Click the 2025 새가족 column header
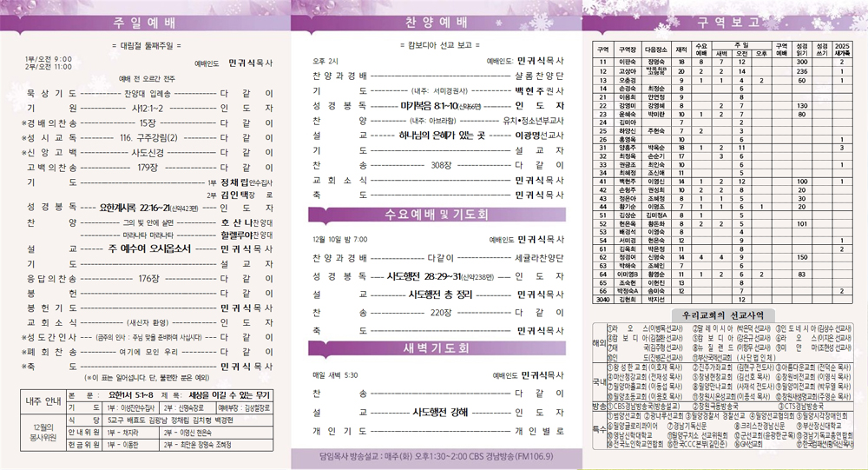The width and height of the screenshot is (868, 470). [841, 49]
